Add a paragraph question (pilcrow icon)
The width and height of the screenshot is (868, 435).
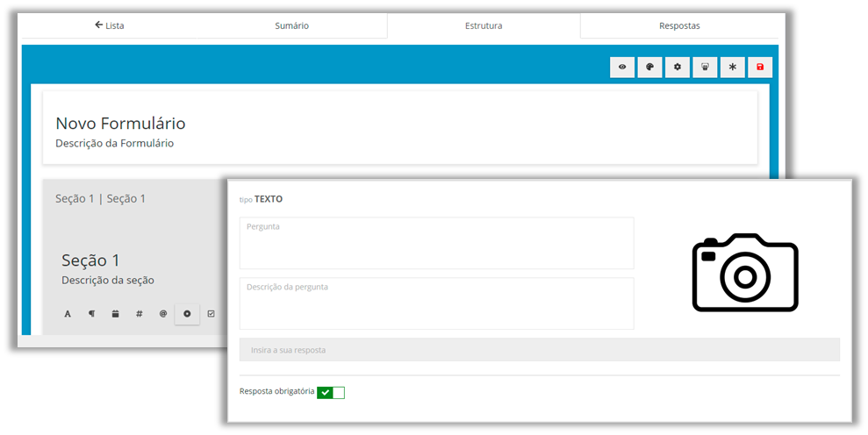91,314
